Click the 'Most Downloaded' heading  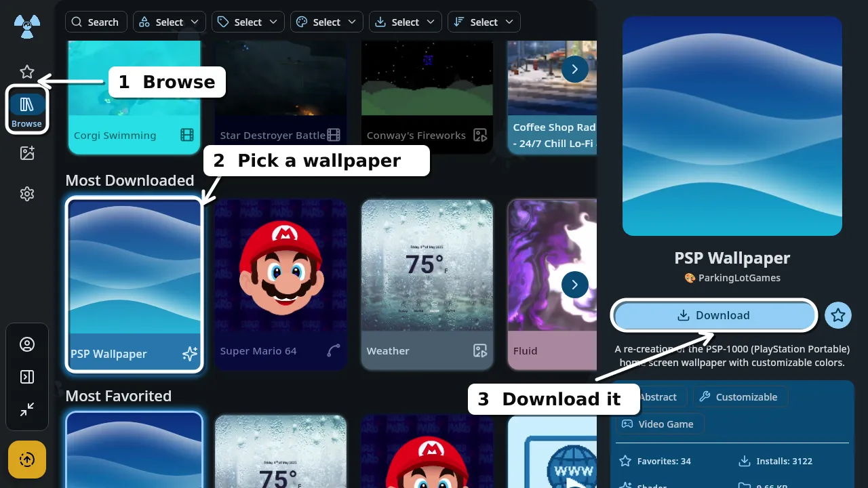pyautogui.click(x=130, y=180)
